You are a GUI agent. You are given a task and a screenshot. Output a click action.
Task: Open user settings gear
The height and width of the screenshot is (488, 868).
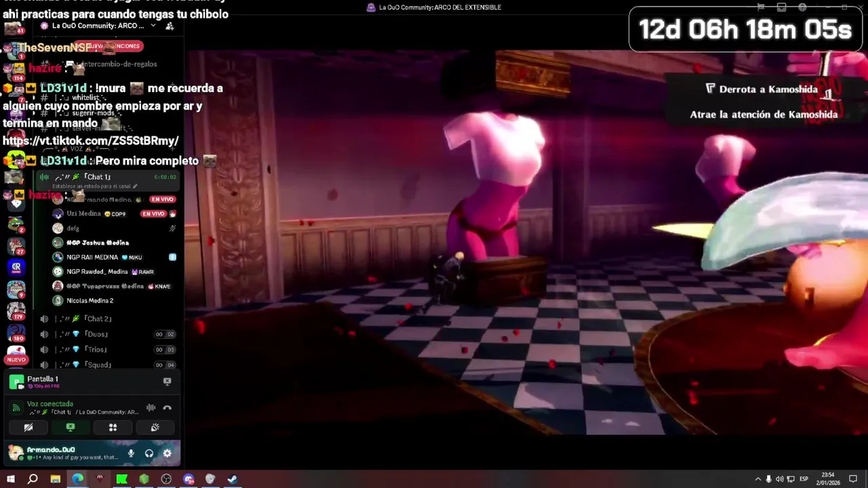[167, 453]
